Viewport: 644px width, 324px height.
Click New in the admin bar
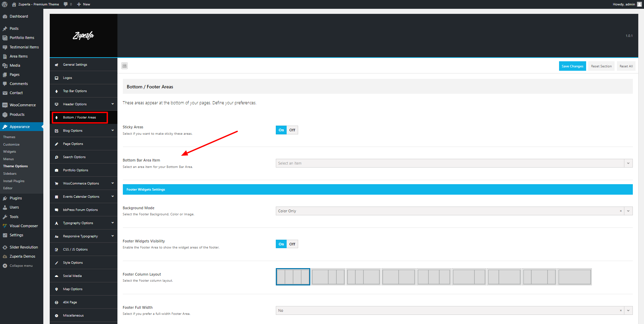point(84,4)
